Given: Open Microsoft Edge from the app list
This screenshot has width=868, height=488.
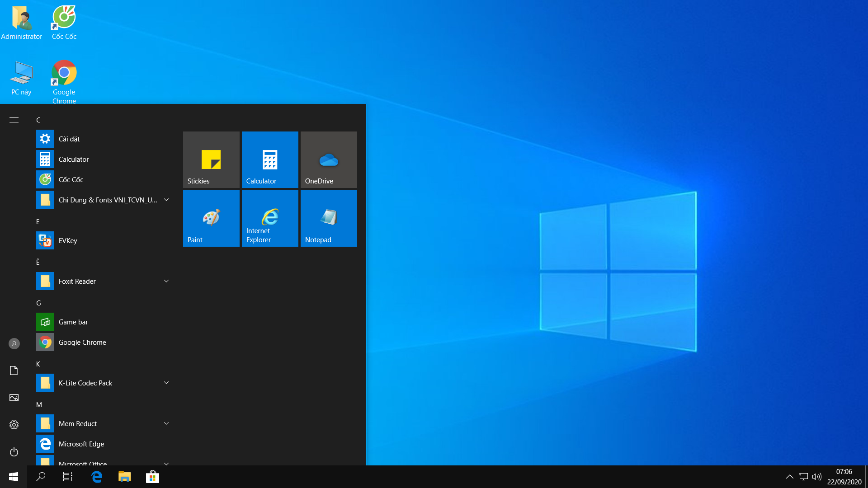Looking at the screenshot, I should point(104,444).
